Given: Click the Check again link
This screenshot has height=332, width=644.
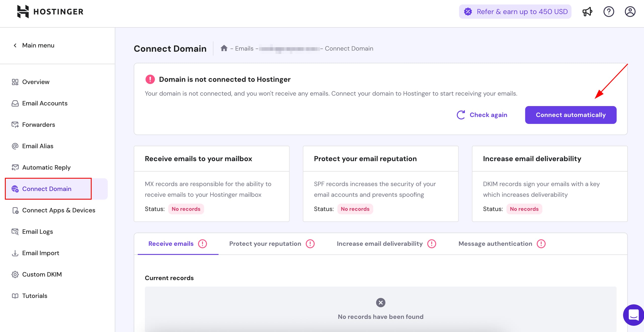Looking at the screenshot, I should coord(482,115).
